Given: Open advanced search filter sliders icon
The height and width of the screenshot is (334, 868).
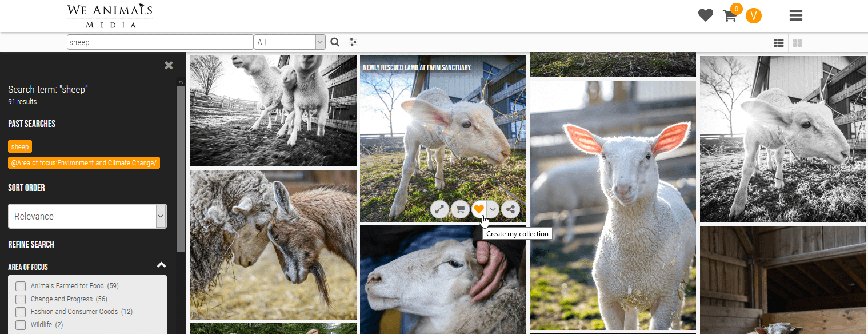Looking at the screenshot, I should click(x=354, y=42).
